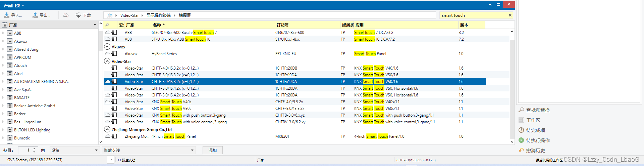
Task: Sort by the 名称 column header
Action: click(213, 25)
